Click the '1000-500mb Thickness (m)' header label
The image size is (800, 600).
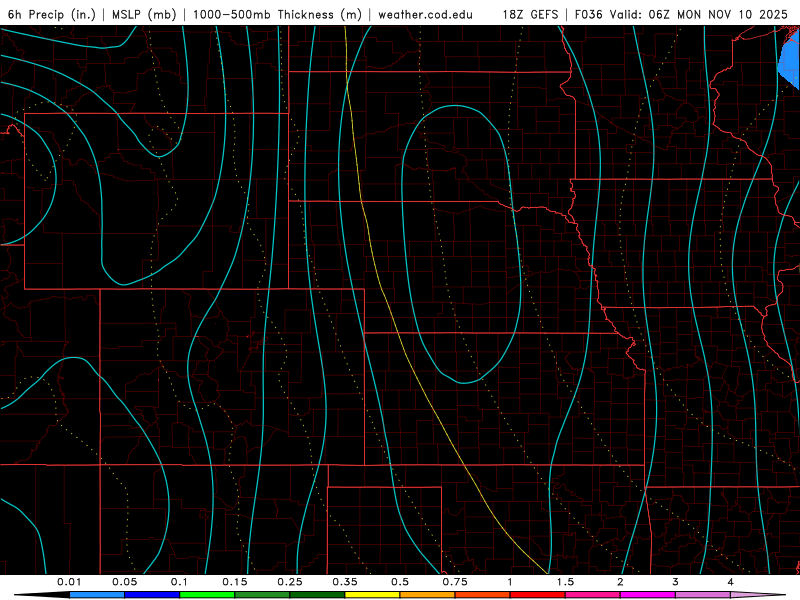277,14
